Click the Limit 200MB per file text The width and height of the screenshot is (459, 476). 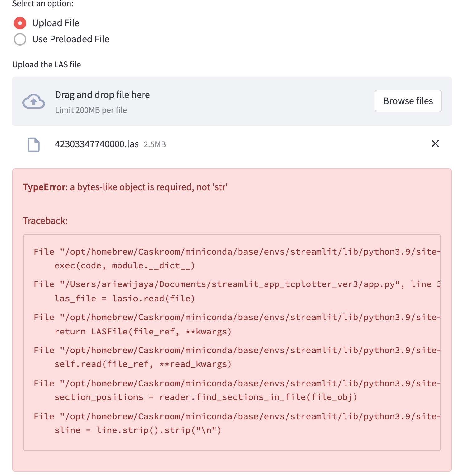(91, 110)
